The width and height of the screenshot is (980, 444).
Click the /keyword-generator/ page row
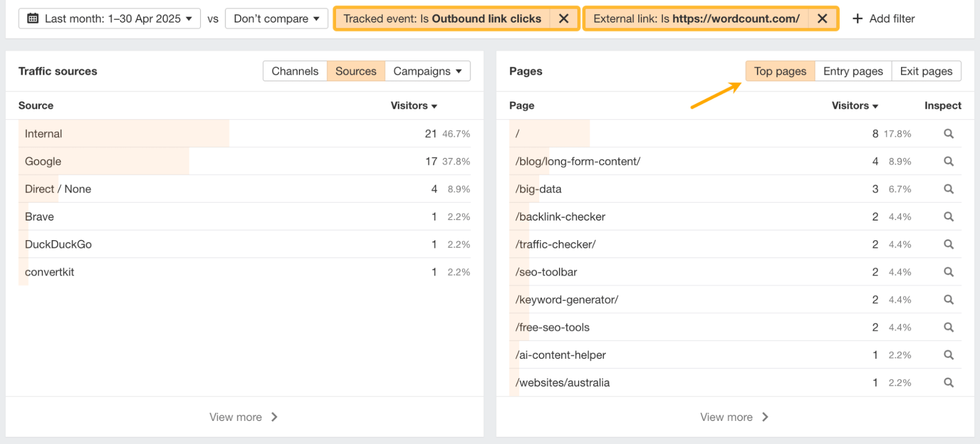pos(567,299)
